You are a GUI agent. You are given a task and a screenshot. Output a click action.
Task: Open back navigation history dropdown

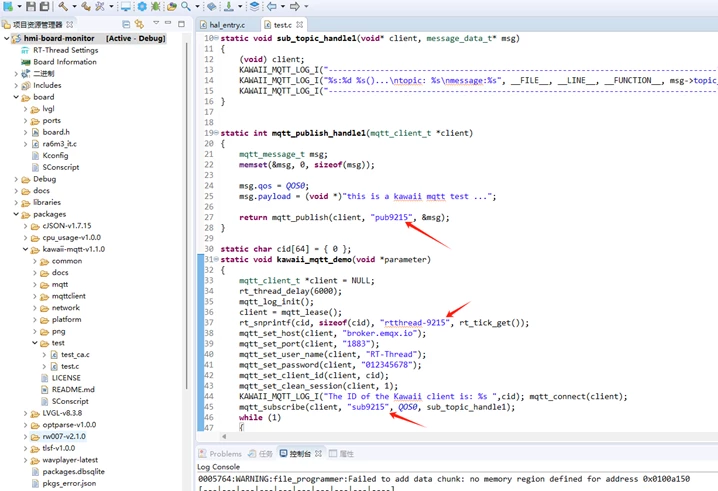pyautogui.click(x=283, y=6)
